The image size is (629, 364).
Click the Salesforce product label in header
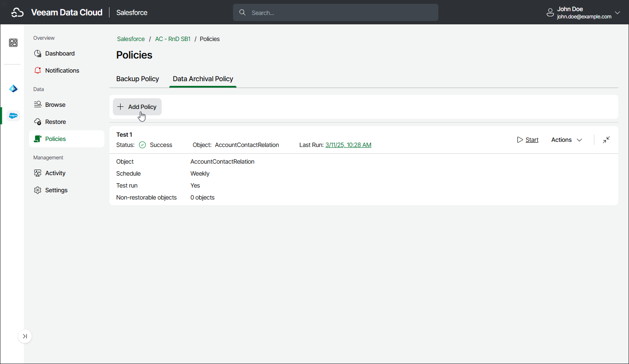(x=132, y=12)
